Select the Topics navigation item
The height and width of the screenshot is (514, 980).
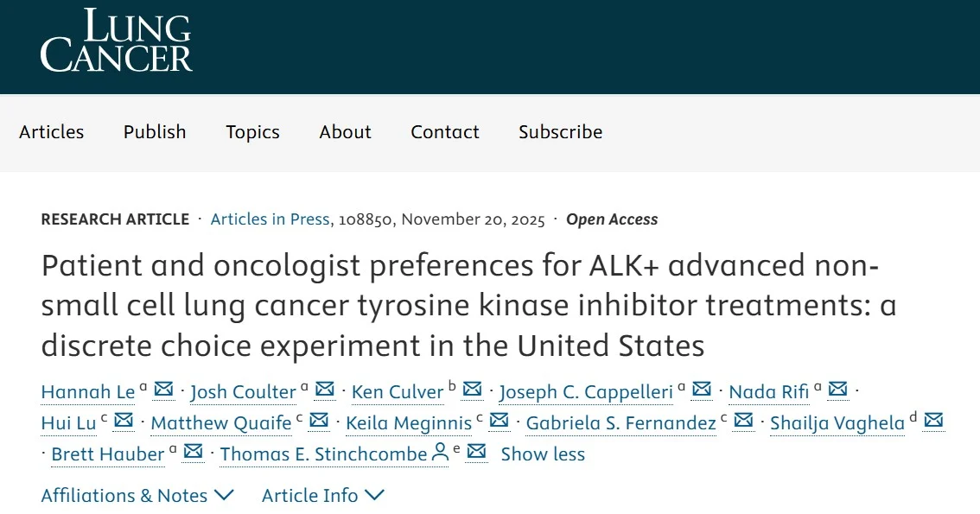tap(252, 132)
